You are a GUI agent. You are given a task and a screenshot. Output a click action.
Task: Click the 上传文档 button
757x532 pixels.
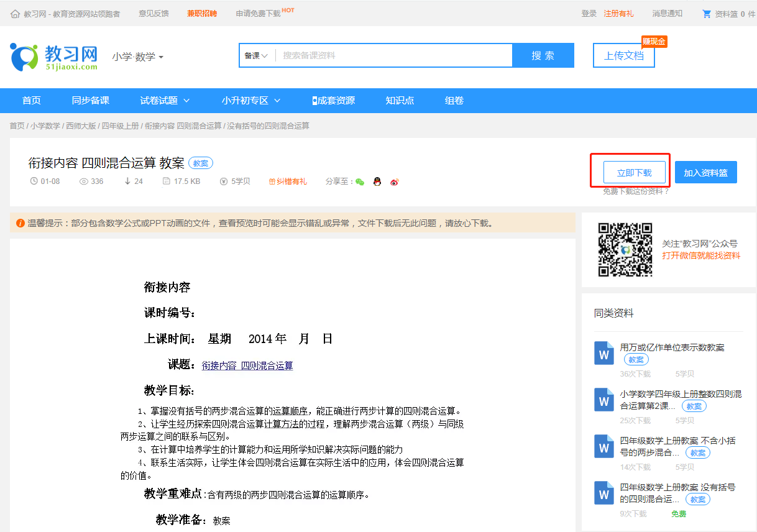624,55
